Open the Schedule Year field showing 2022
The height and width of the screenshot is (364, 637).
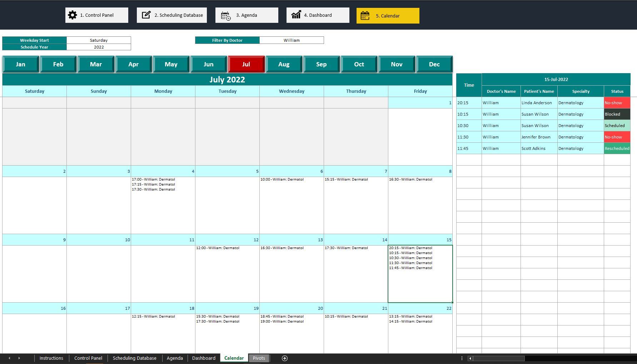(x=98, y=47)
